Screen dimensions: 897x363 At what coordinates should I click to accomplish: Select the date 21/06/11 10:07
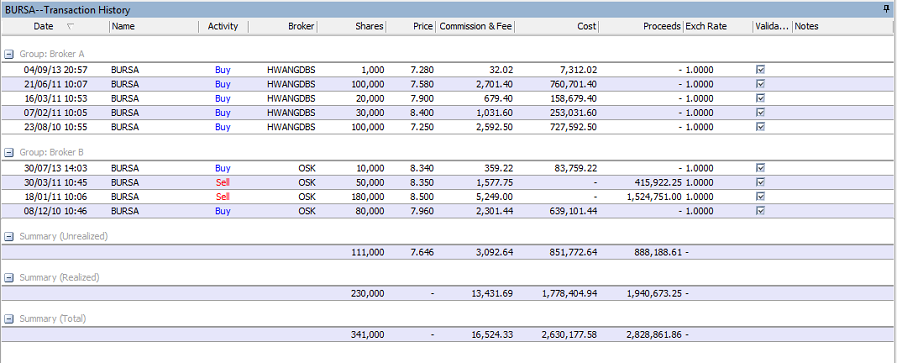tap(55, 84)
